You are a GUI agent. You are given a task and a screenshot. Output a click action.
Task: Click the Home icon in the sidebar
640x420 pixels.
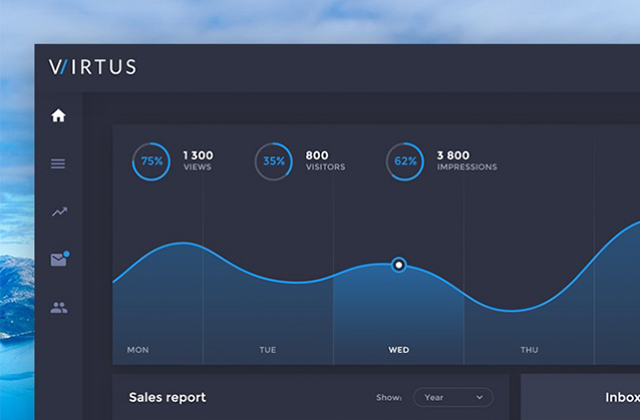click(x=58, y=116)
